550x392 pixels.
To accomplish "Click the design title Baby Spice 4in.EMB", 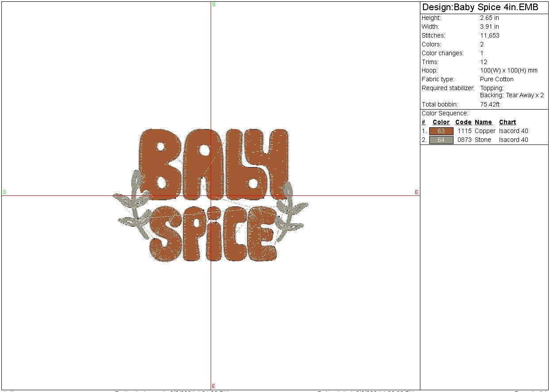I will click(480, 8).
